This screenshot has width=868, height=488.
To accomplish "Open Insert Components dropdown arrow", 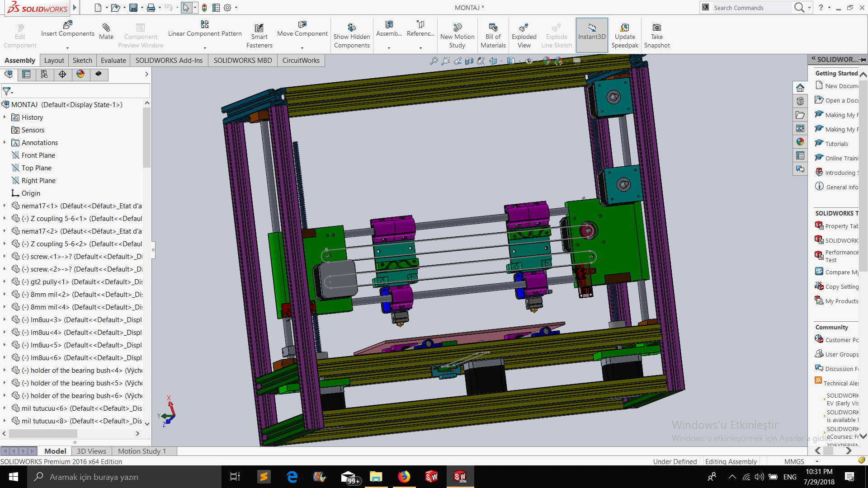I will click(x=68, y=48).
